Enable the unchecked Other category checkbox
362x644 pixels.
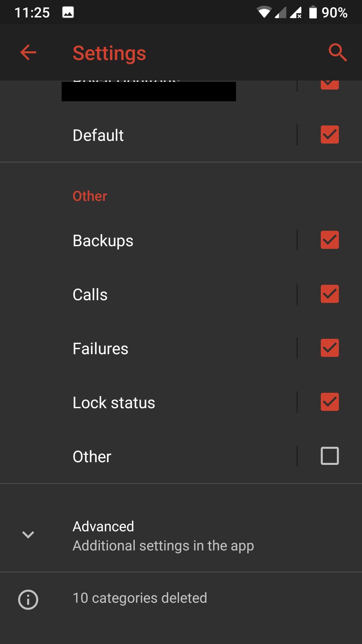click(x=329, y=456)
